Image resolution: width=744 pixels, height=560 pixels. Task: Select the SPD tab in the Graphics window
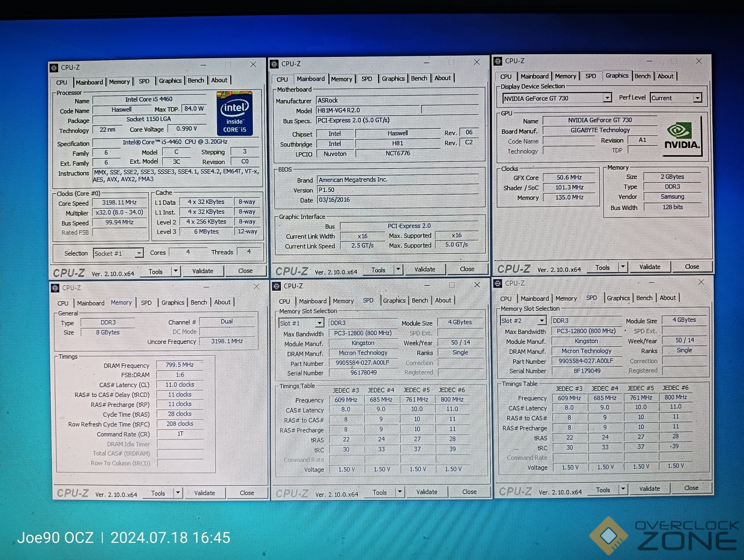pos(590,76)
